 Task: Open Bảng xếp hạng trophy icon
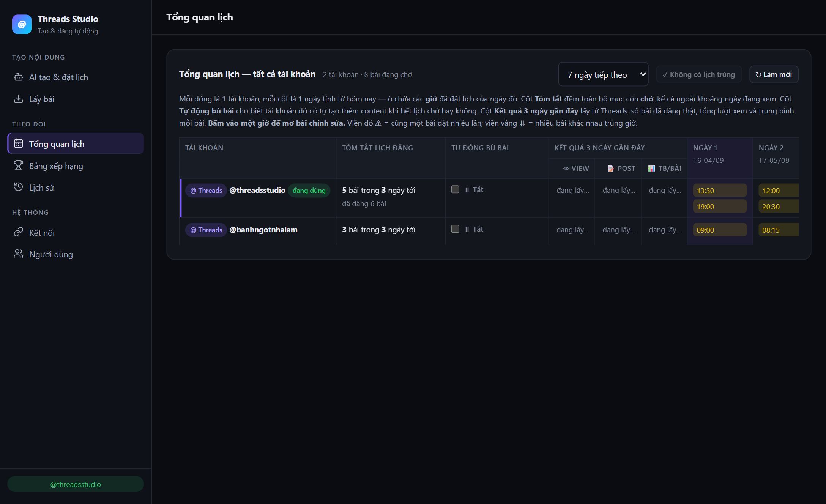(18, 165)
